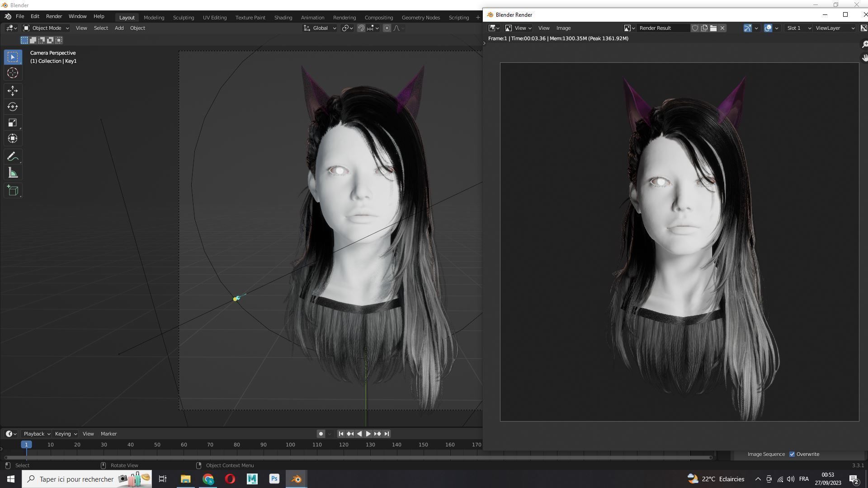This screenshot has width=868, height=488.
Task: Activate the 3D Cursor tool
Action: click(x=13, y=73)
